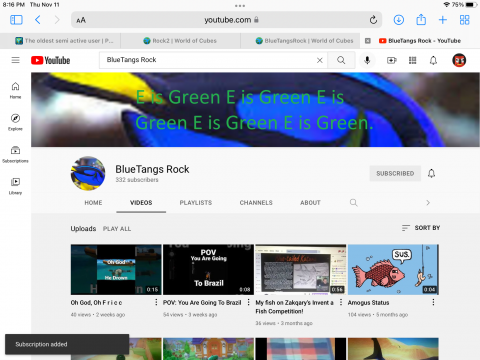
Task: Play the fish competition thumbnail
Action: coord(301,269)
